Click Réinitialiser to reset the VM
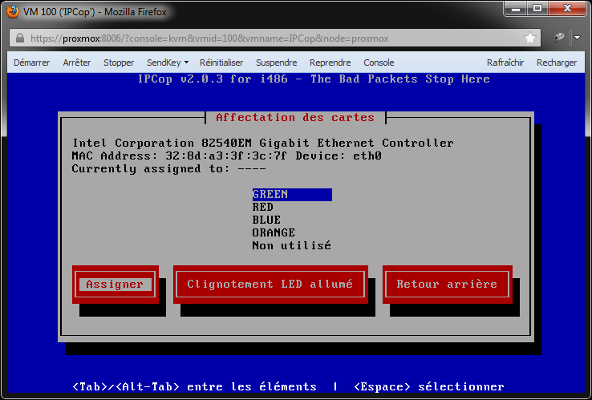 click(221, 63)
